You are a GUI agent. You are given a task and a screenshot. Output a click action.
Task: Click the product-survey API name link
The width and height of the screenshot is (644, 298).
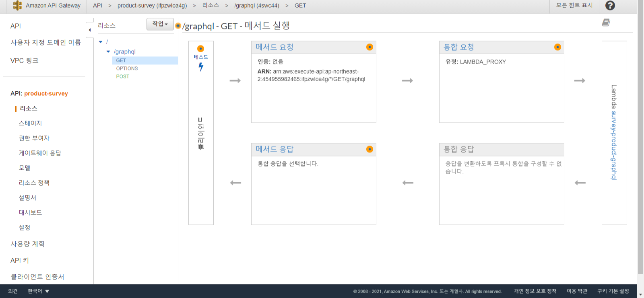point(46,93)
